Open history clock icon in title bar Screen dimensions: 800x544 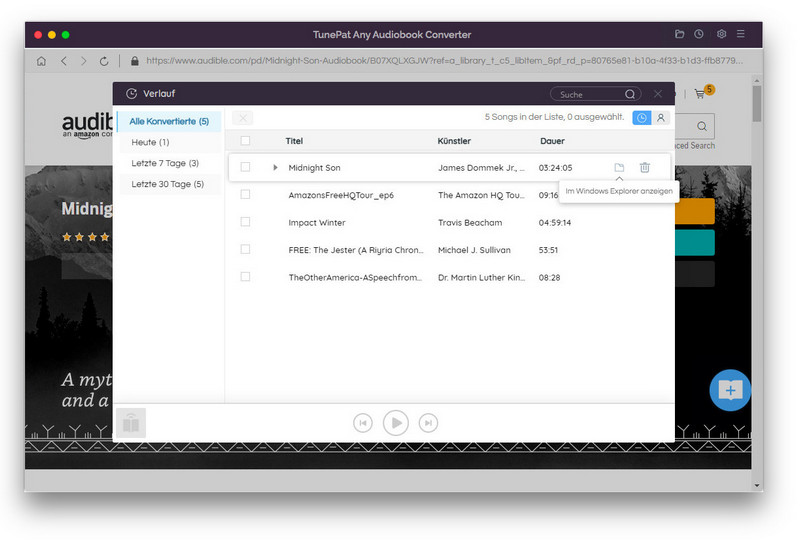(698, 34)
